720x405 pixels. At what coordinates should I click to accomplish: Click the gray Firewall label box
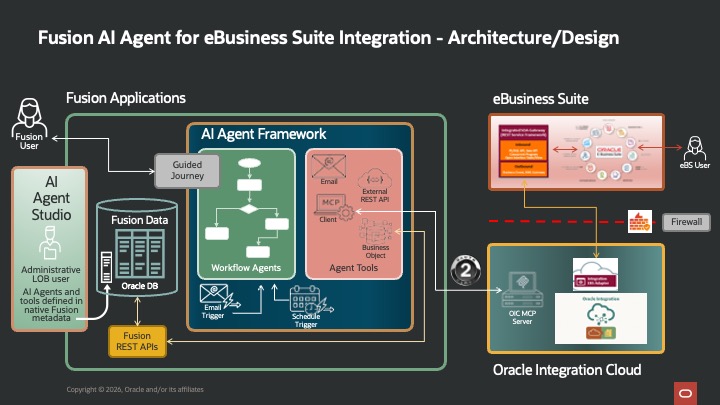pyautogui.click(x=686, y=222)
